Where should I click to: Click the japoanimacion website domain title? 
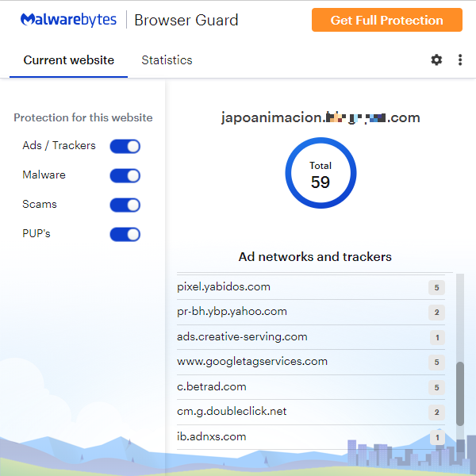[321, 117]
